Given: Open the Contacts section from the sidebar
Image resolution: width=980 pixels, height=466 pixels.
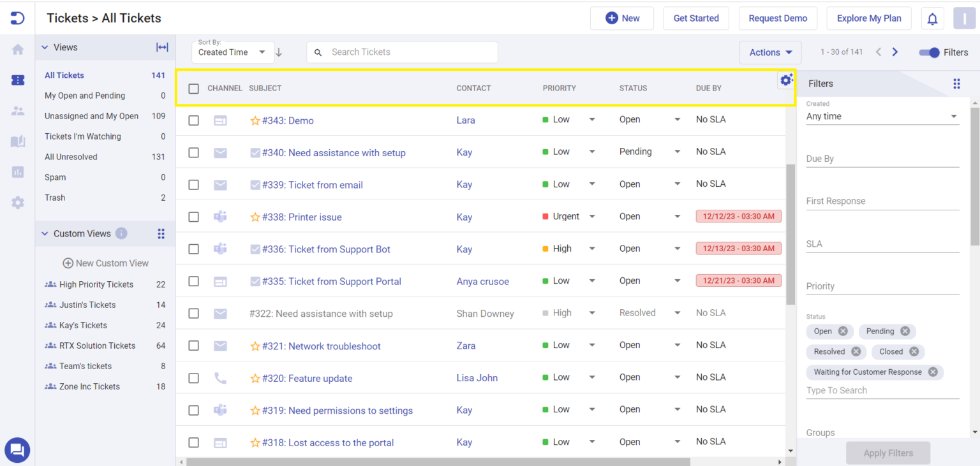Looking at the screenshot, I should pyautogui.click(x=17, y=111).
